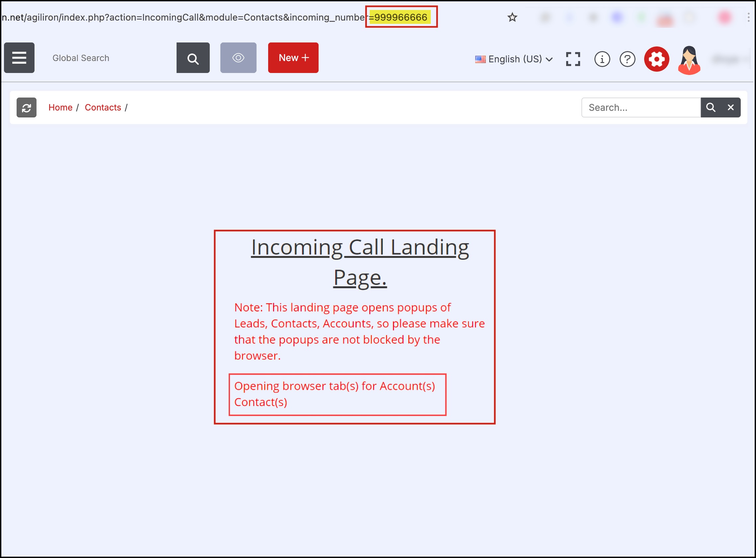This screenshot has height=558, width=756.
Task: Open the hamburger main menu
Action: pos(19,58)
